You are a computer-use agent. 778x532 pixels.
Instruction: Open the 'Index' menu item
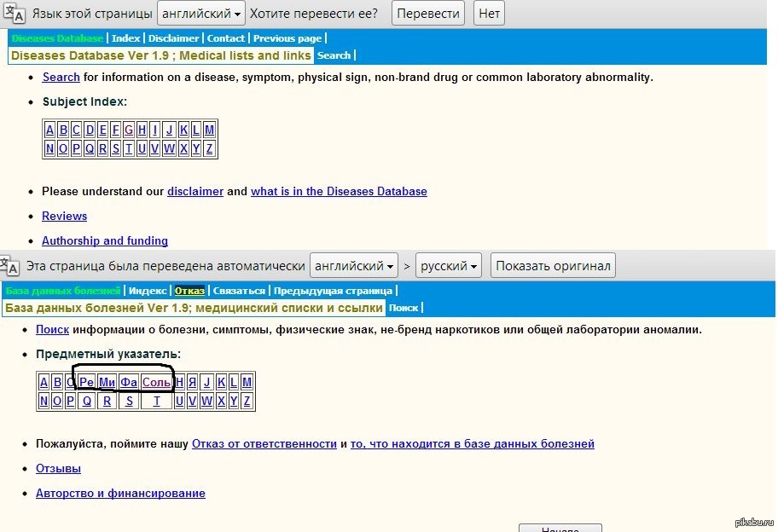click(126, 38)
